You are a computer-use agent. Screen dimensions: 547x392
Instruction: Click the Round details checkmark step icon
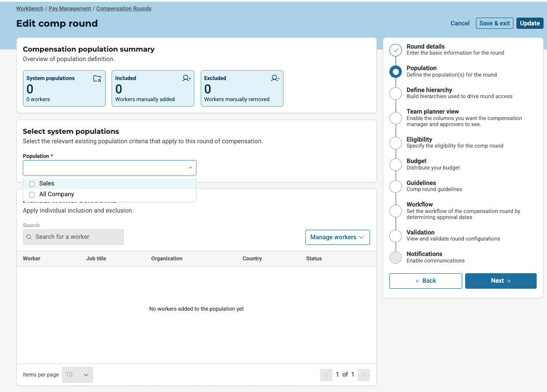click(x=395, y=50)
